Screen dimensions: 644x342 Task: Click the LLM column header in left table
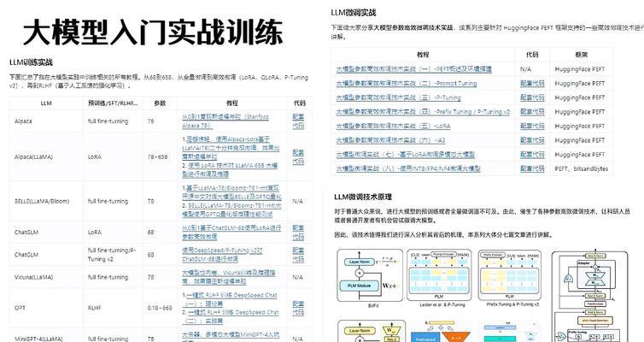click(46, 103)
